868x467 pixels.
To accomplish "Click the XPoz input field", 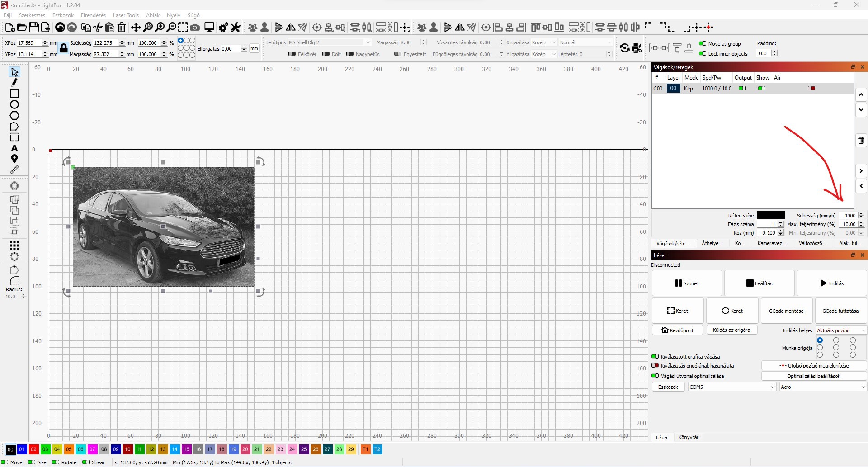I will [28, 43].
